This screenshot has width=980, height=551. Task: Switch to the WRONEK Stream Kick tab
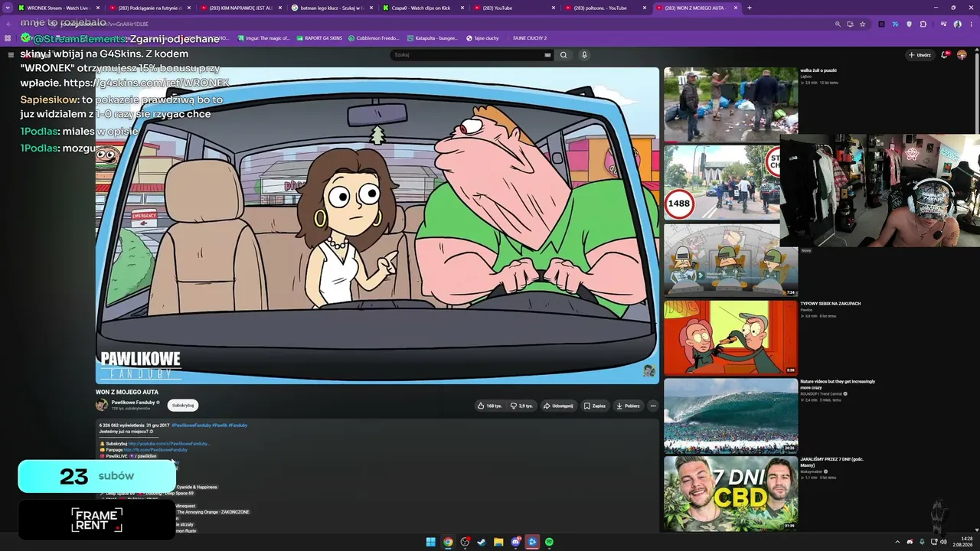pyautogui.click(x=58, y=8)
